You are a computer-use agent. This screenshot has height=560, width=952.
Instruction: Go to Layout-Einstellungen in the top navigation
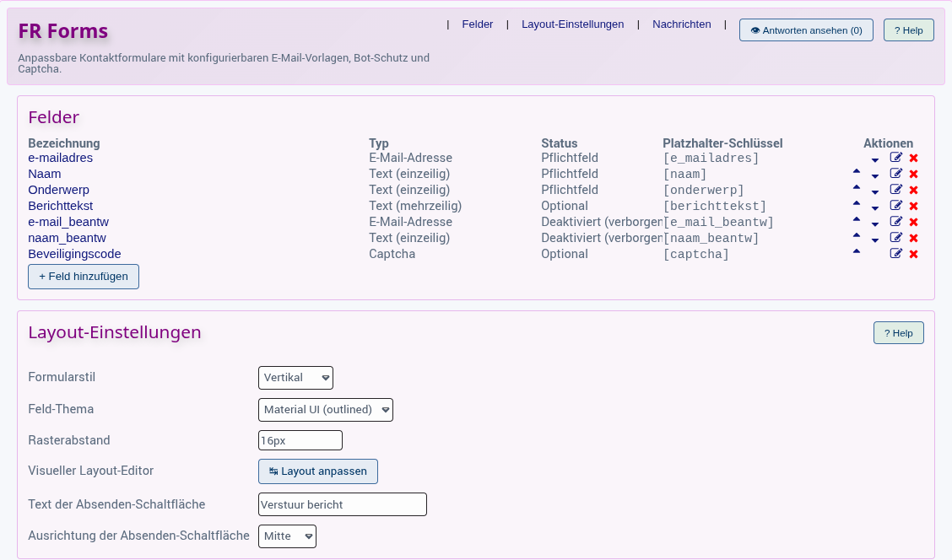pos(572,24)
